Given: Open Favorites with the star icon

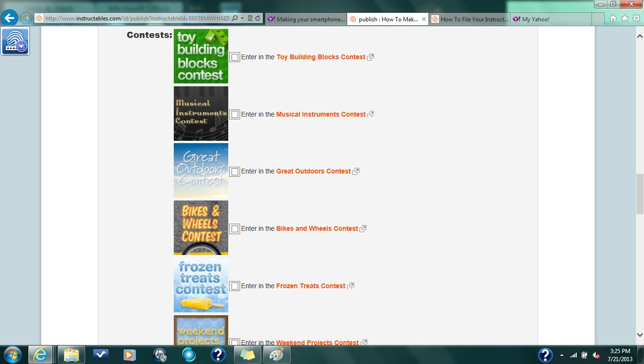Looking at the screenshot, I should point(625,18).
